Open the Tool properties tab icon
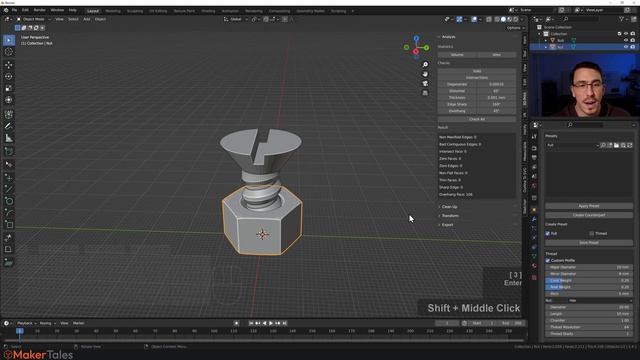 click(x=534, y=136)
